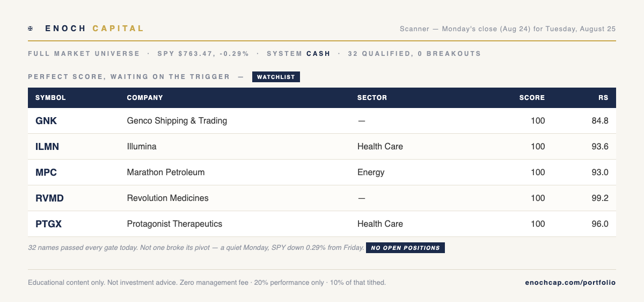Click the RS value 99.2 for RVMD

[x=600, y=198]
